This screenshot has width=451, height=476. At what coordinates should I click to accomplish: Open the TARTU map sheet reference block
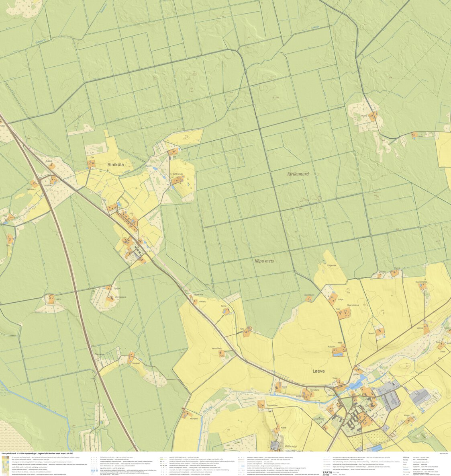(328, 472)
